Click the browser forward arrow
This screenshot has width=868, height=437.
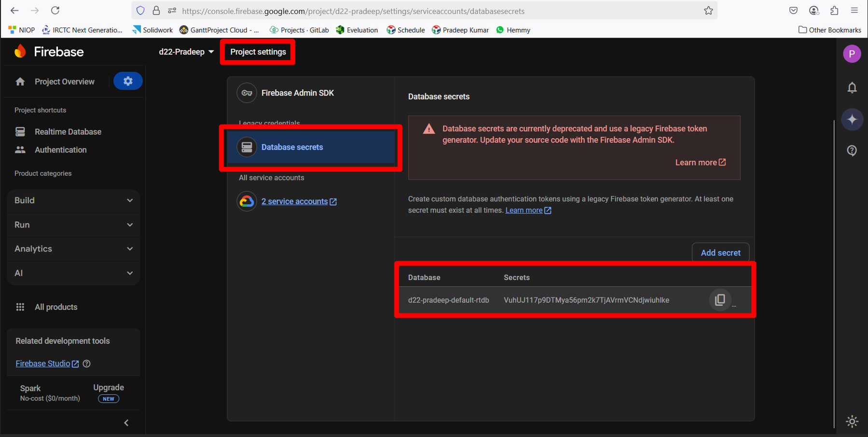pyautogui.click(x=35, y=11)
